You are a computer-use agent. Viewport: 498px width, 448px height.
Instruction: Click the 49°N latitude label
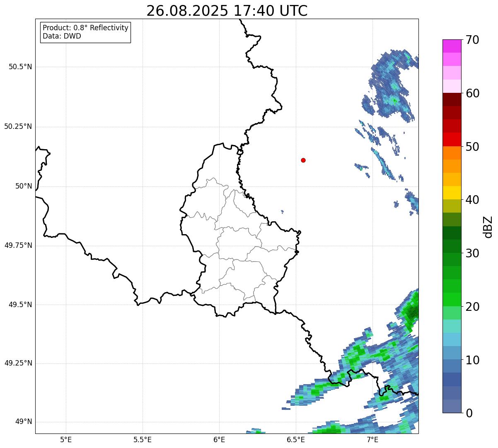(24, 422)
